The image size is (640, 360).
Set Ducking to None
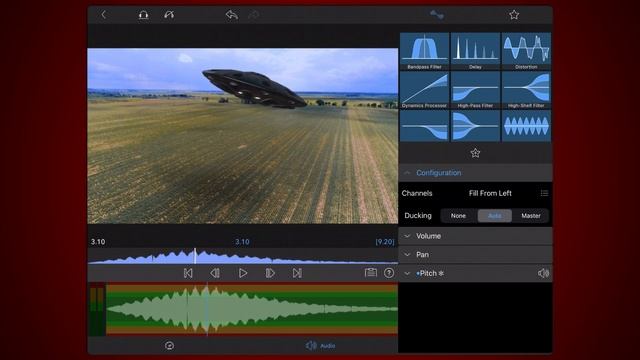coord(458,216)
